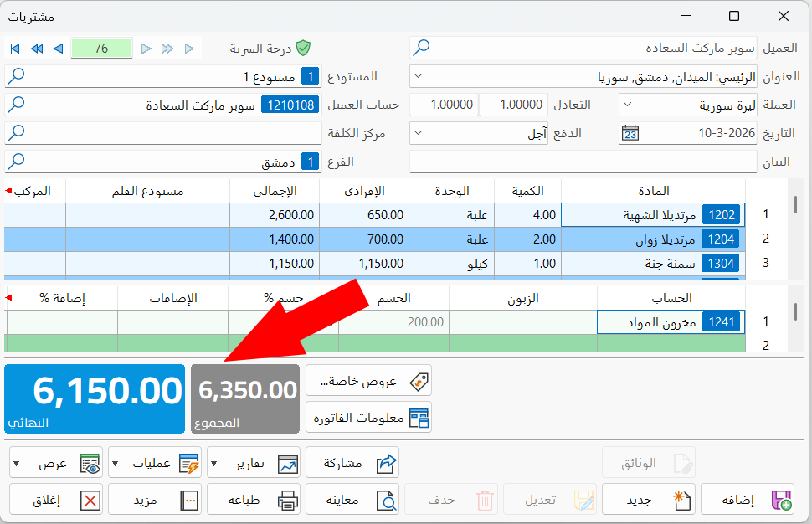Click the customer account code 1210108
812x524 pixels.
(290, 105)
